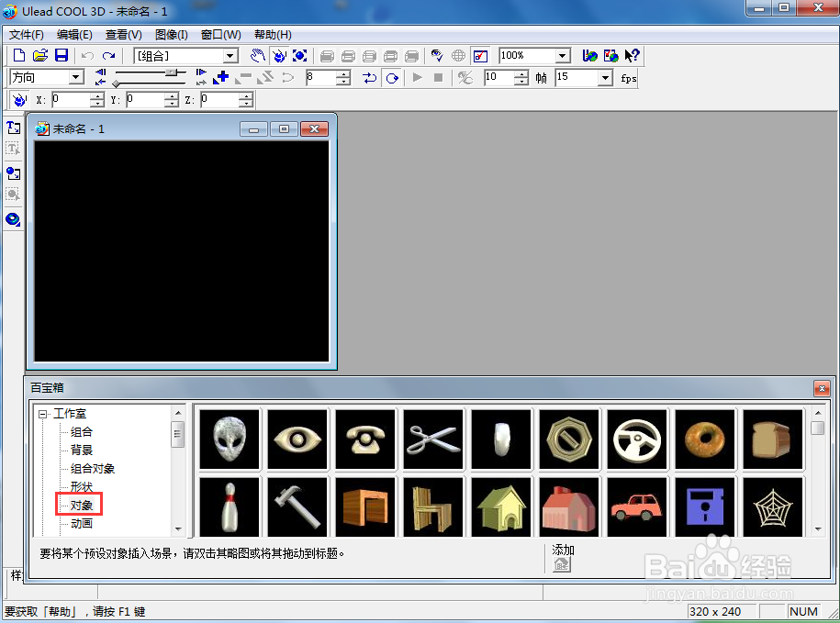Select 组合对象 in the tree
Screen dimensions: 840x623
[x=93, y=469]
